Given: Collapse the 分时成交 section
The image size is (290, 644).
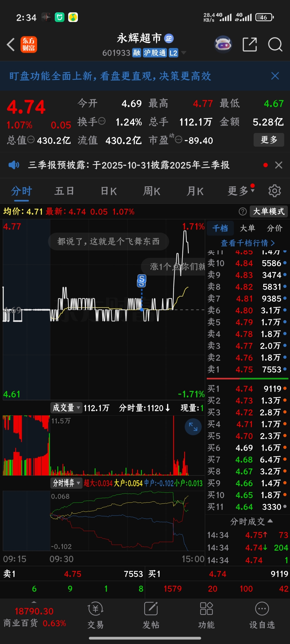Looking at the screenshot, I should pyautogui.click(x=252, y=521).
